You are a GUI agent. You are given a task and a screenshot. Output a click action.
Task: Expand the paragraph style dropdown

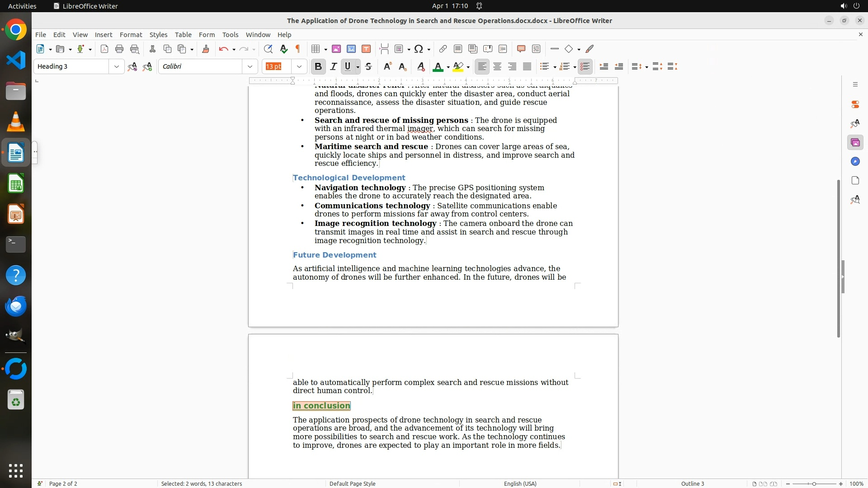coord(116,66)
